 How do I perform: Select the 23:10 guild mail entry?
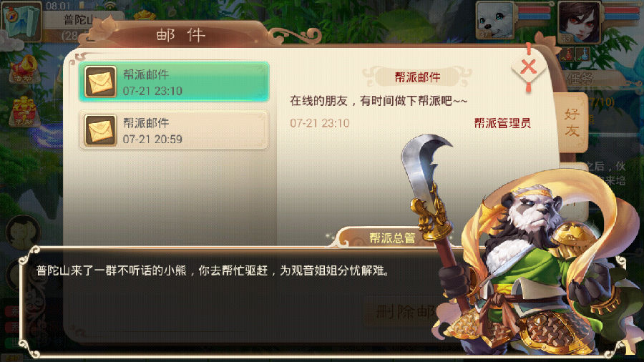174,82
